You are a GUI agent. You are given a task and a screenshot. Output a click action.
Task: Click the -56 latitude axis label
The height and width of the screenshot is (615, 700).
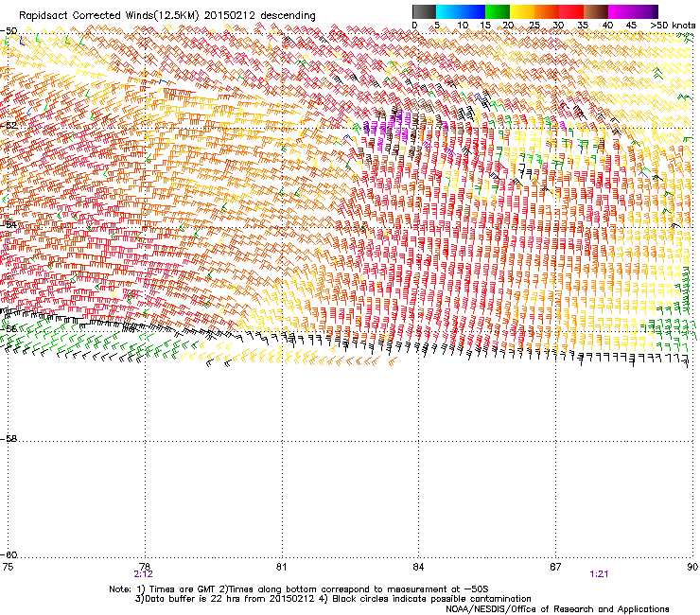(x=9, y=328)
